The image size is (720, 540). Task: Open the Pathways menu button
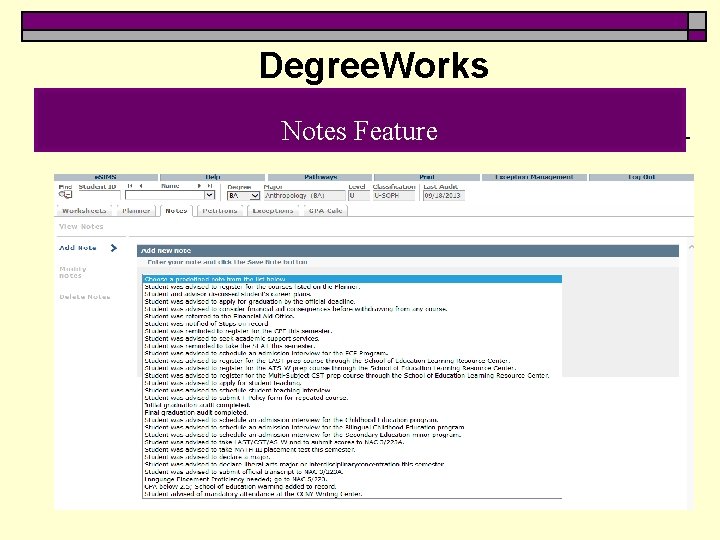320,177
